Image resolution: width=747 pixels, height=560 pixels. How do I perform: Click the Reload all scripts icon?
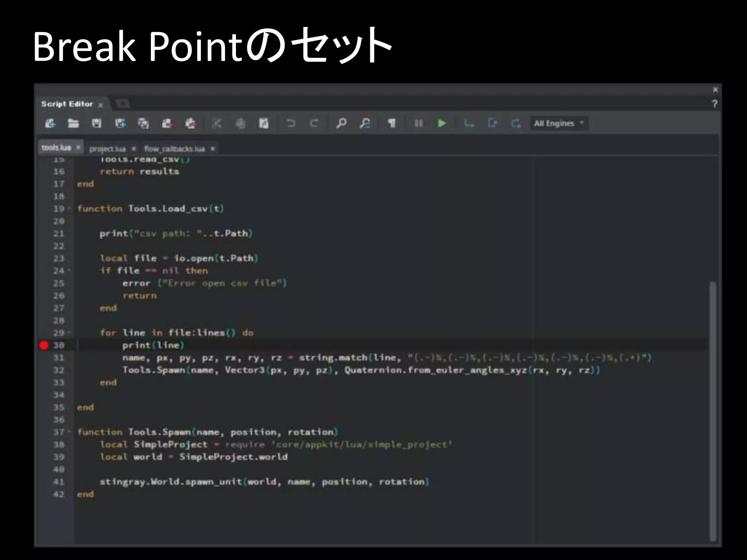point(190,123)
